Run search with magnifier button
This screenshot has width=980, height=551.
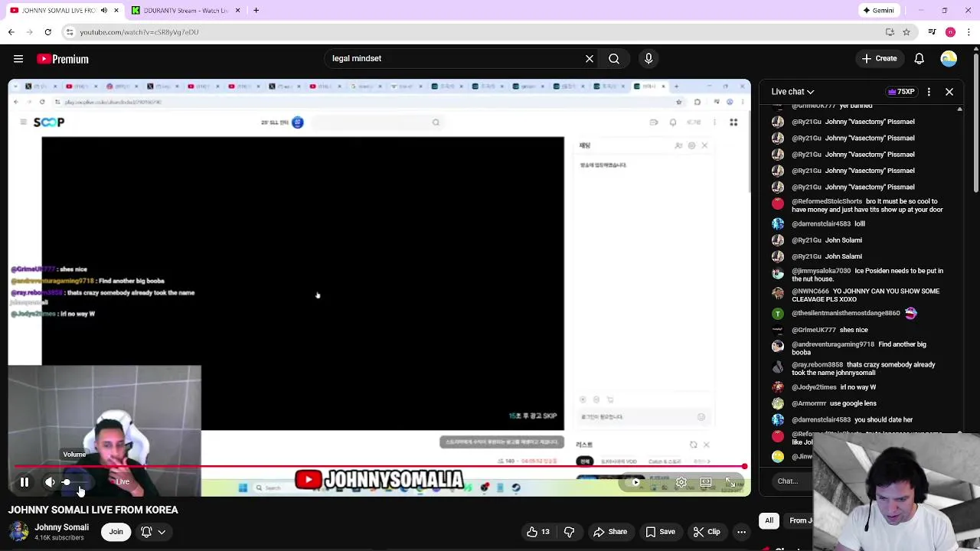click(x=614, y=58)
